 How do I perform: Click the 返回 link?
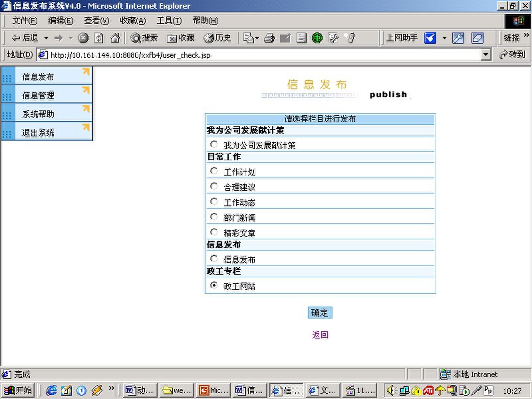(x=320, y=335)
